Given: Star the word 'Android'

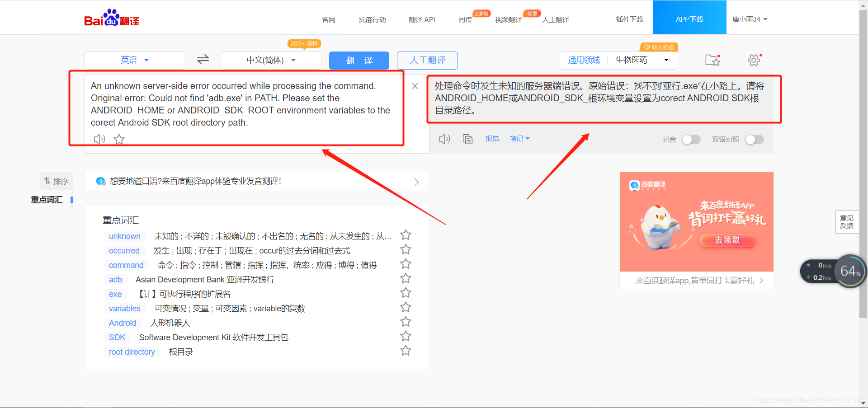Looking at the screenshot, I should point(406,322).
